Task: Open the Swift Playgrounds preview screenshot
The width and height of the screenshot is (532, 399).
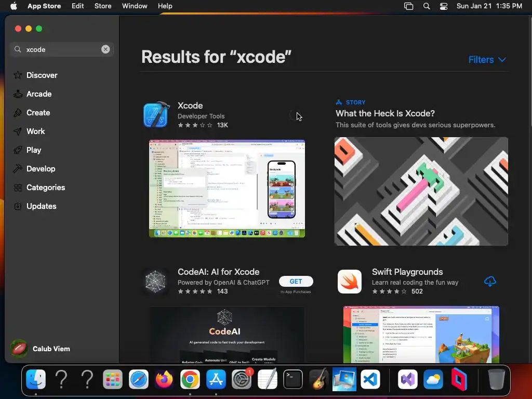Action: click(421, 335)
